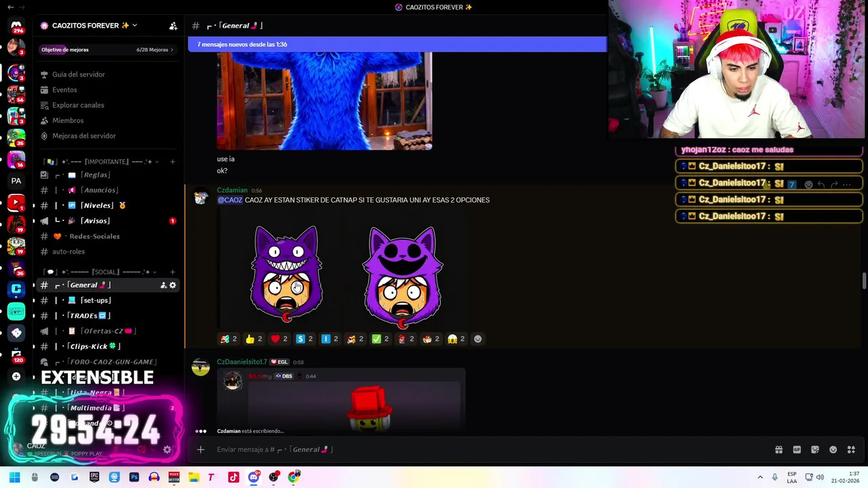Open Discord taskbar icon
The height and width of the screenshot is (488, 868).
(x=254, y=477)
